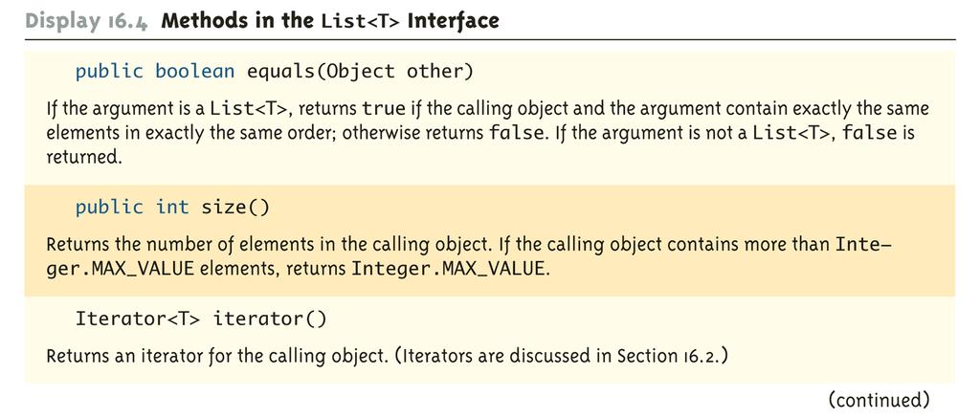Click the equals(Object other) method signature
The width and height of the screenshot is (980, 419).
coord(360,72)
